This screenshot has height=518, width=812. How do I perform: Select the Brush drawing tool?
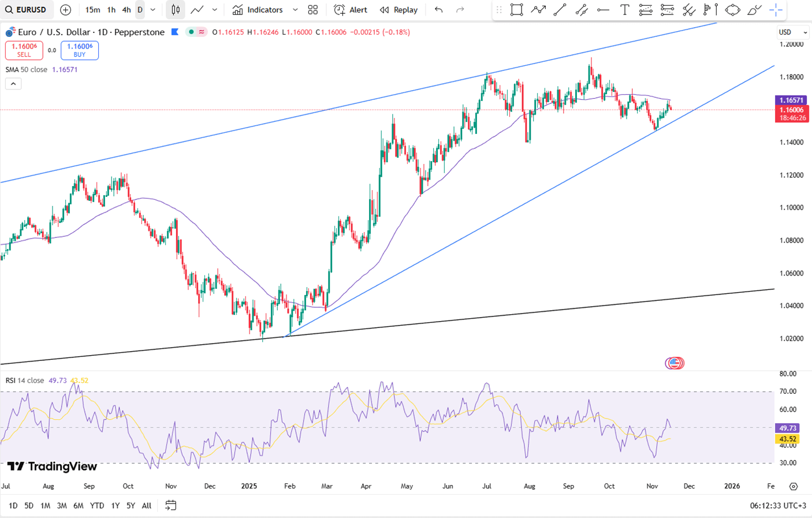coord(754,10)
